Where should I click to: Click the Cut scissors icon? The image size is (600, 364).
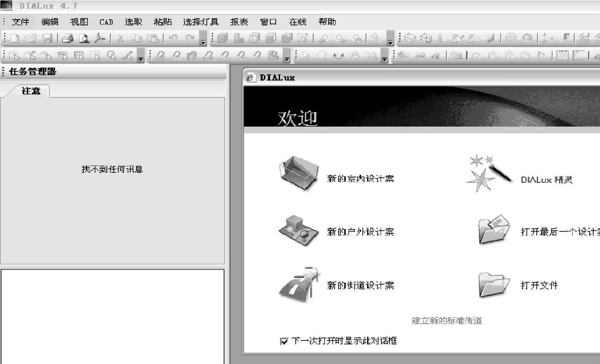pos(120,38)
